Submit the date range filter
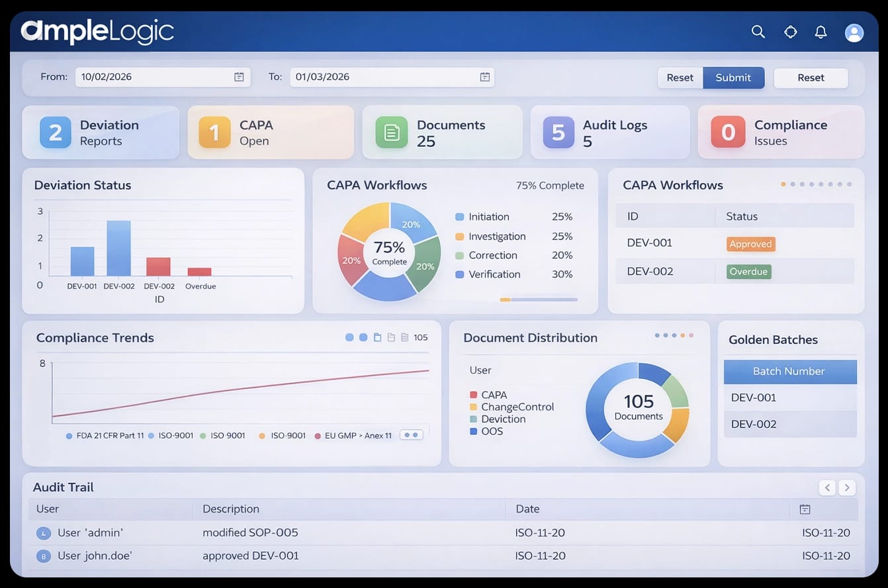This screenshot has height=588, width=888. point(733,77)
